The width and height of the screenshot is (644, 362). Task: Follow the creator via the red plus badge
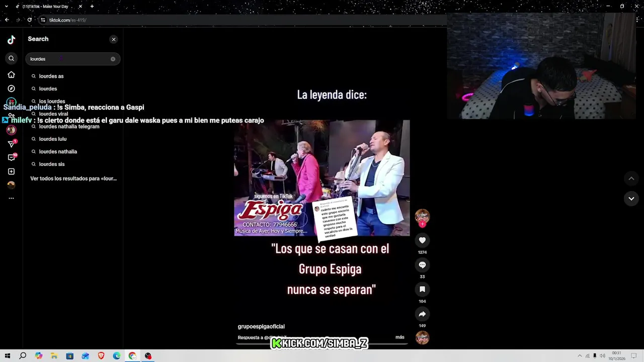click(422, 224)
